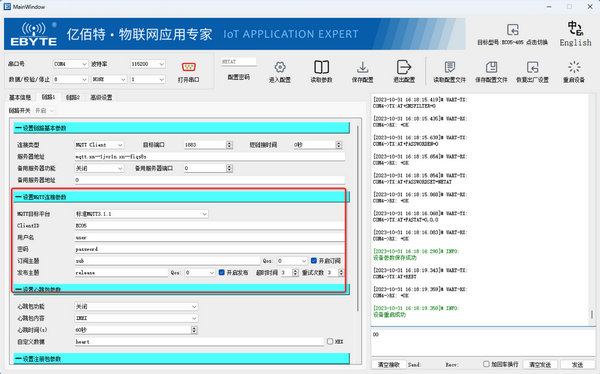Click the gear icon for 进入配置
Image resolution: width=600 pixels, height=374 pixels.
click(280, 67)
